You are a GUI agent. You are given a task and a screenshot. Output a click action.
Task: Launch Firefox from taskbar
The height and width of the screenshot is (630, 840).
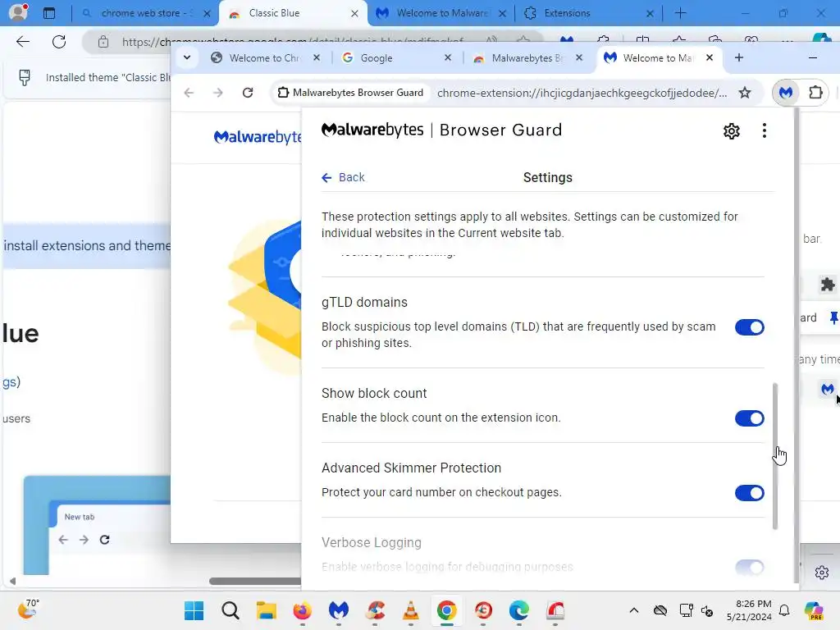point(302,610)
